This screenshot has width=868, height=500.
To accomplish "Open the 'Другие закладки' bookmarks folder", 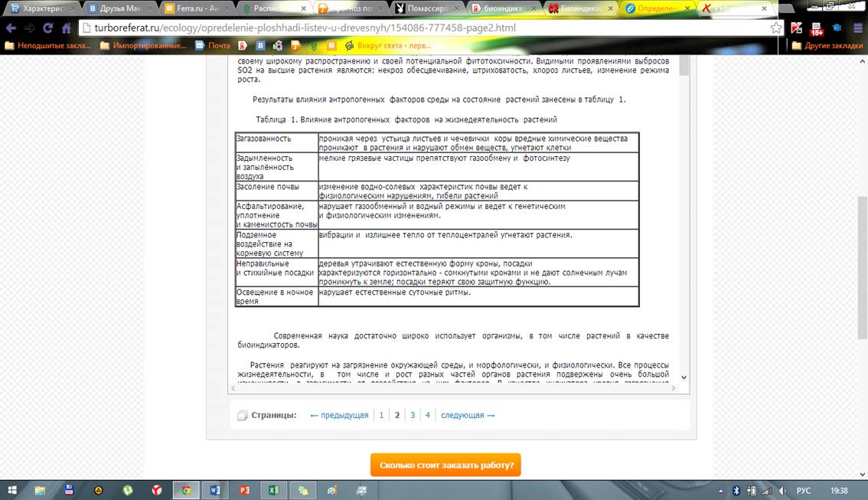I will (x=827, y=45).
